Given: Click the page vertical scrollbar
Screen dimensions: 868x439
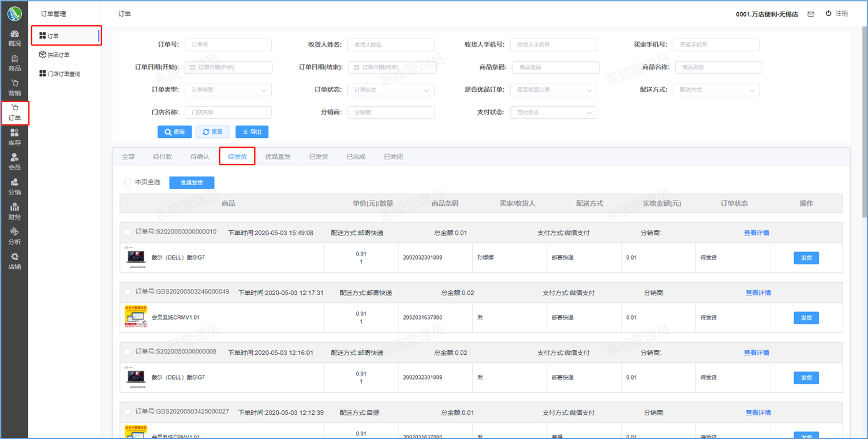Looking at the screenshot, I should click(x=864, y=115).
